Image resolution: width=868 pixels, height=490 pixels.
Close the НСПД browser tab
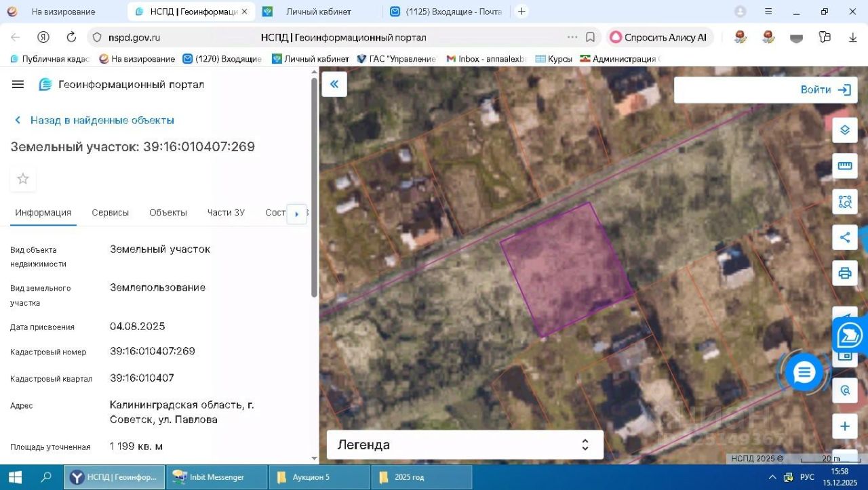(244, 12)
